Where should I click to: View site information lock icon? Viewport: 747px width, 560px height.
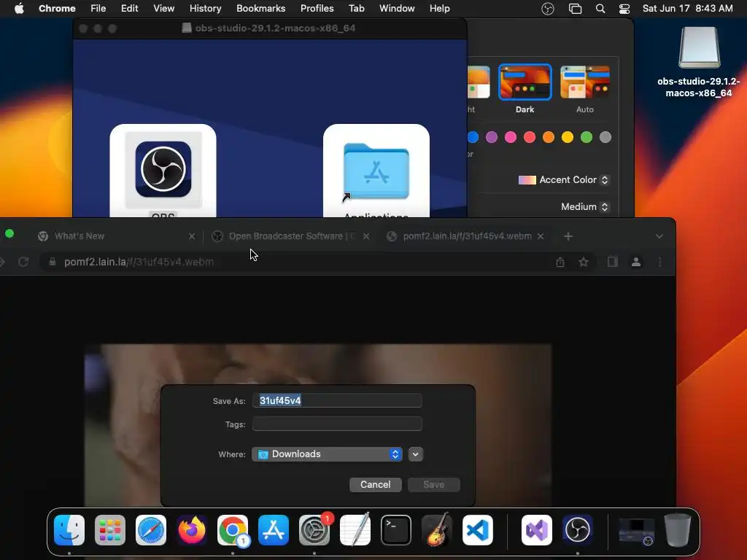click(x=53, y=262)
